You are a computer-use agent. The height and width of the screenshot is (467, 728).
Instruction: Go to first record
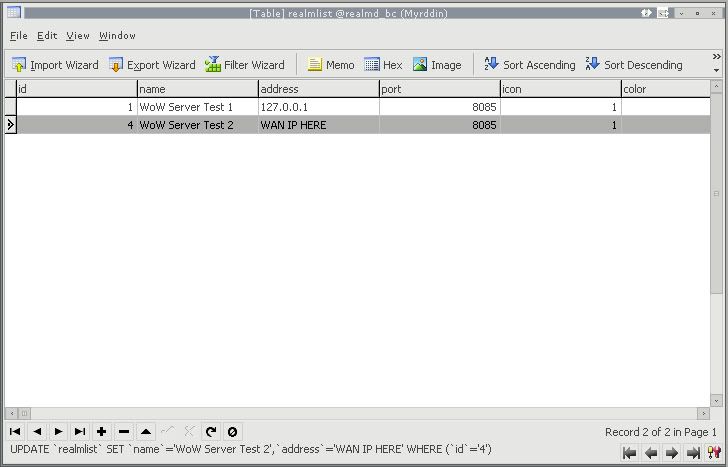tap(15, 432)
